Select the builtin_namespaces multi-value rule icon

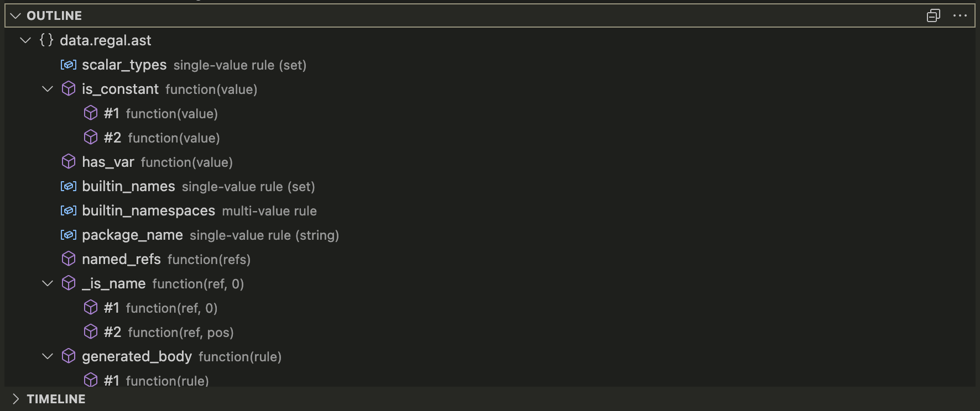pos(67,210)
